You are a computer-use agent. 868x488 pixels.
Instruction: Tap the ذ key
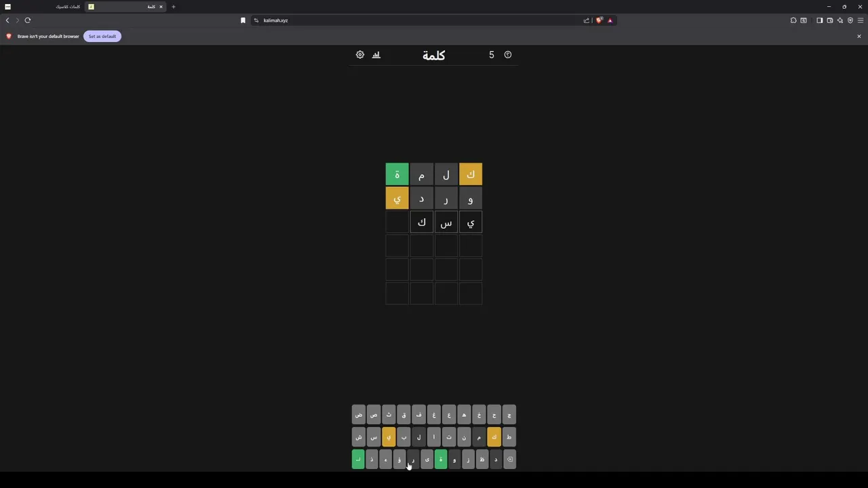(x=372, y=460)
